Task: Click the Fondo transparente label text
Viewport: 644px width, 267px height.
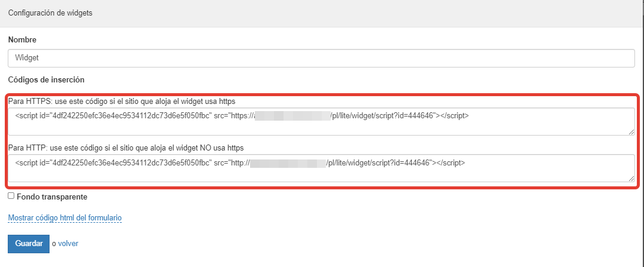Action: (x=52, y=197)
